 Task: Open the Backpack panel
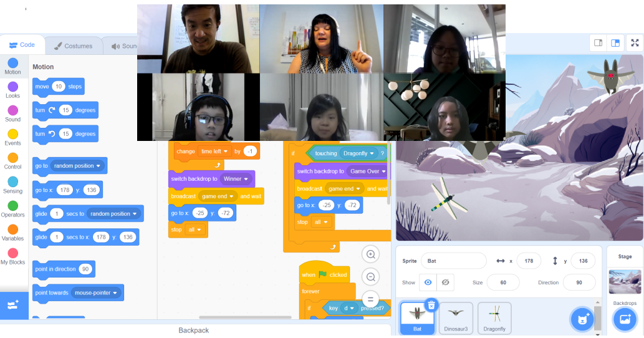[194, 330]
